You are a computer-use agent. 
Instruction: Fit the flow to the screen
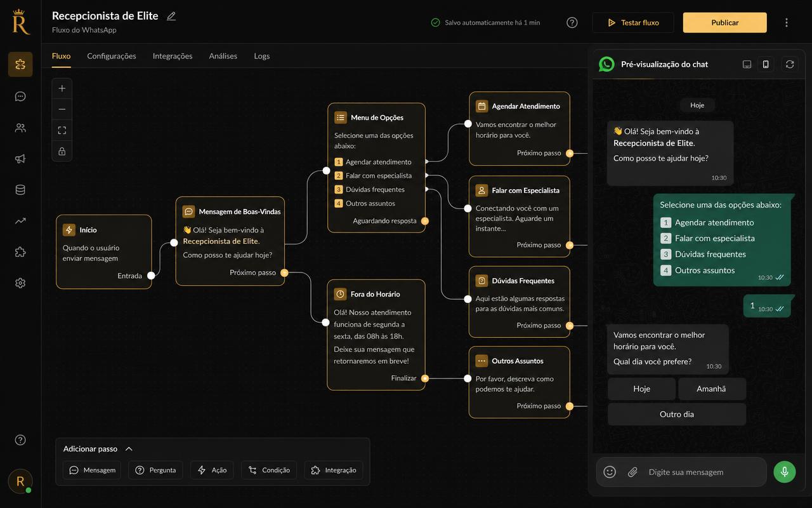[x=62, y=130]
